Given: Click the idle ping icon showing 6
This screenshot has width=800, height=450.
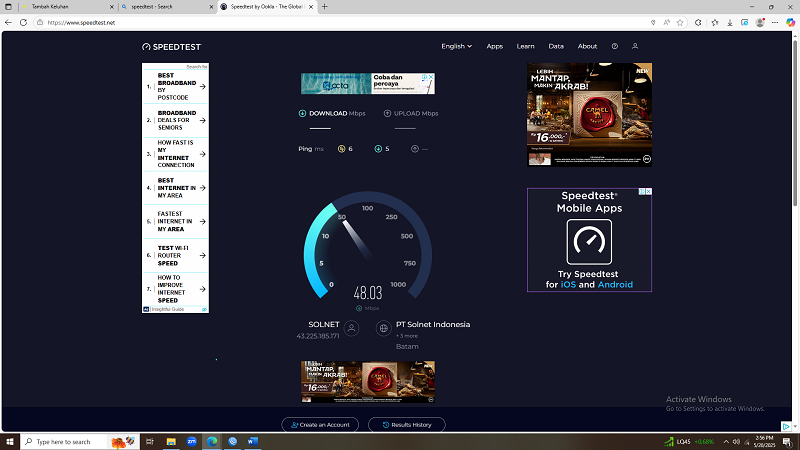Looking at the screenshot, I should click(341, 148).
